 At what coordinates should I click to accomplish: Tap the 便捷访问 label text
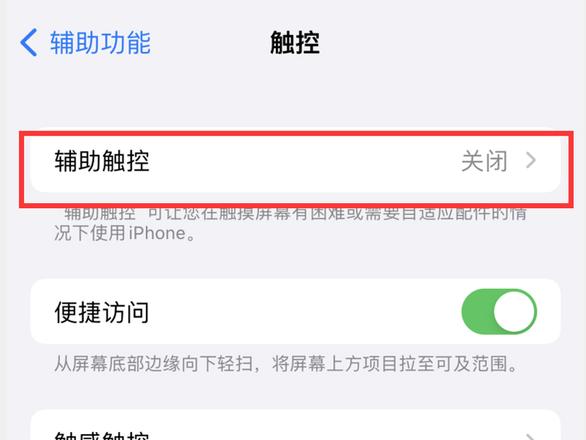click(x=102, y=312)
